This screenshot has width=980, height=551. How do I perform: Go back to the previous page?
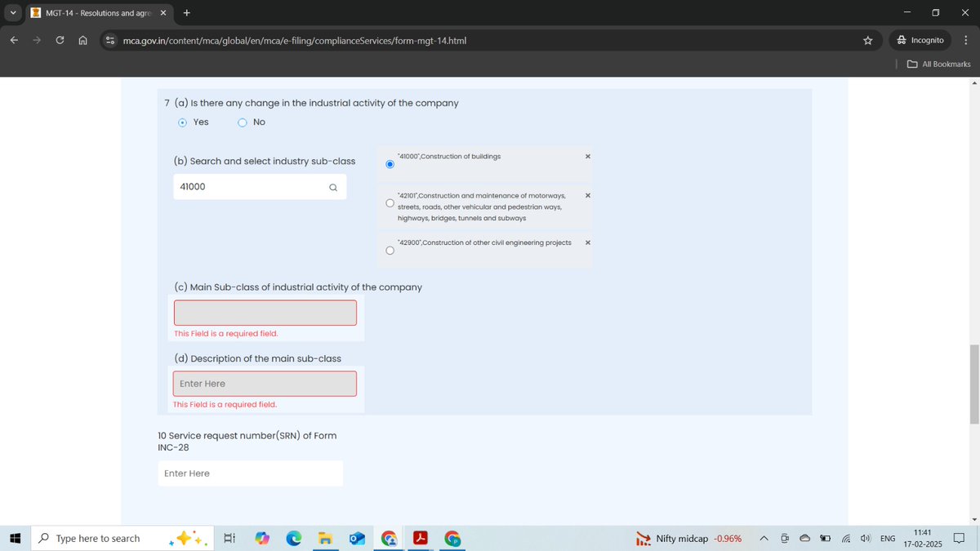15,40
